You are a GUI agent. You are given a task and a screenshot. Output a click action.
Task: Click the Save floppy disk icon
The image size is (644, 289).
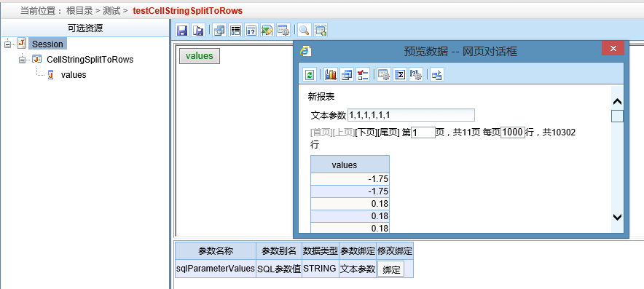[182, 31]
